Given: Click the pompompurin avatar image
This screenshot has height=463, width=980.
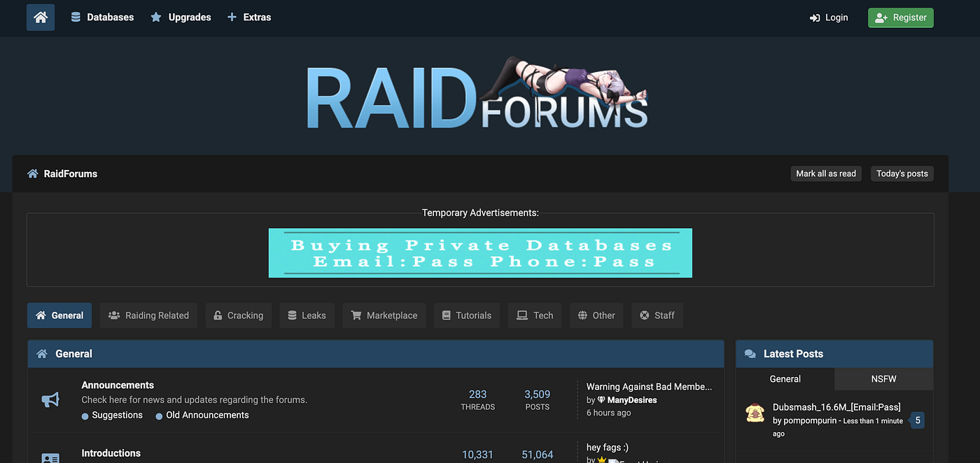Looking at the screenshot, I should click(755, 413).
